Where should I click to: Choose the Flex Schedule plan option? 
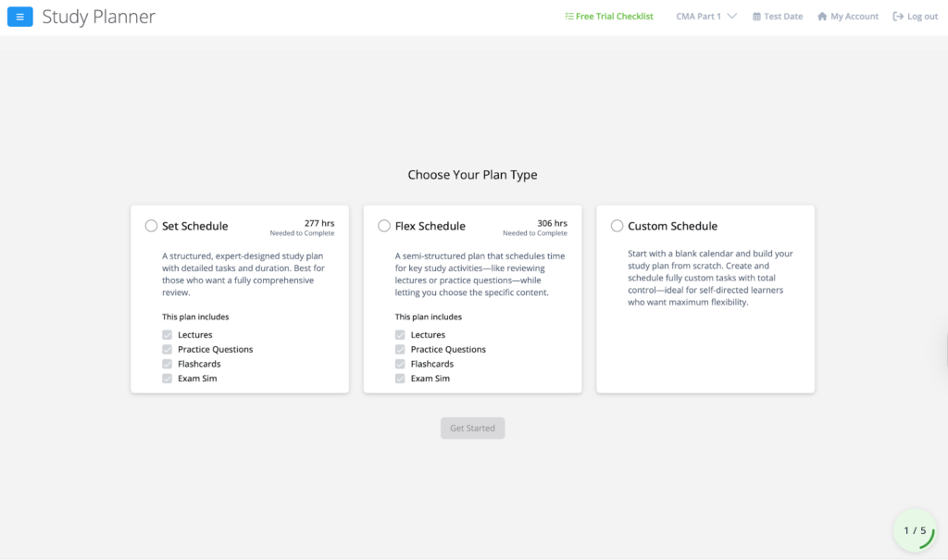point(384,225)
